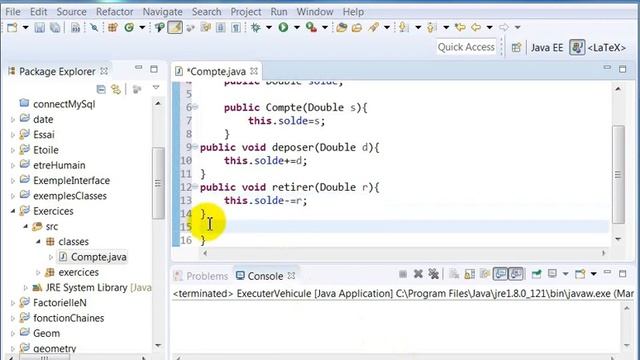Open the External Tools dropdown arrow
The width and height of the screenshot is (640, 360).
(325, 27)
